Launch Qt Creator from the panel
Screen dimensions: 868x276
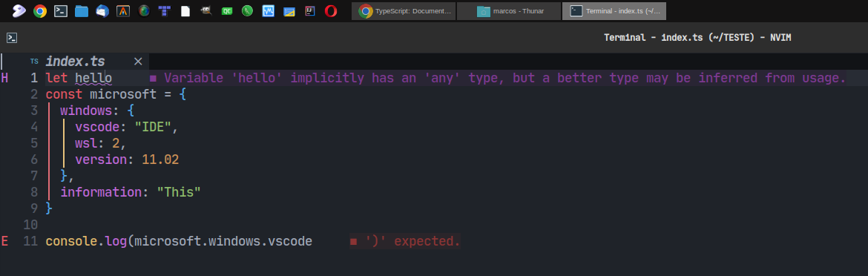point(227,11)
